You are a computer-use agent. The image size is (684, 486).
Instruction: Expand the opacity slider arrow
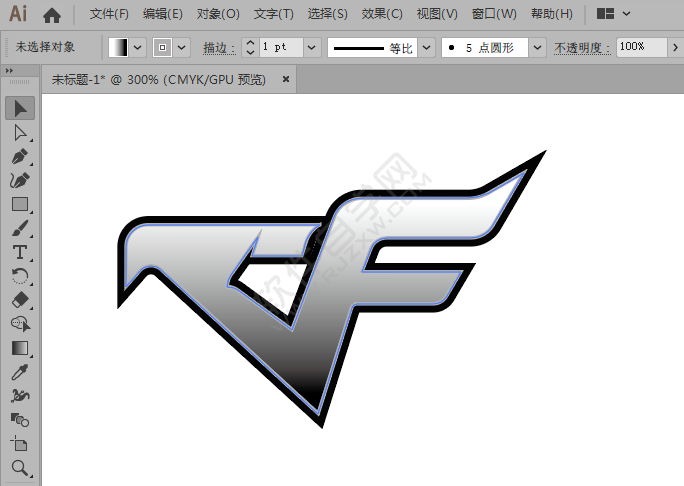click(675, 48)
